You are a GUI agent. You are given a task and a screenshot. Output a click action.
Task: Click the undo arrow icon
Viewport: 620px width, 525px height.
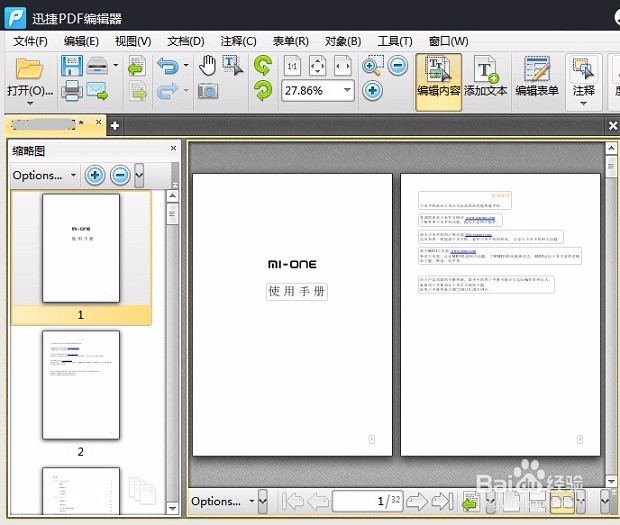(168, 66)
